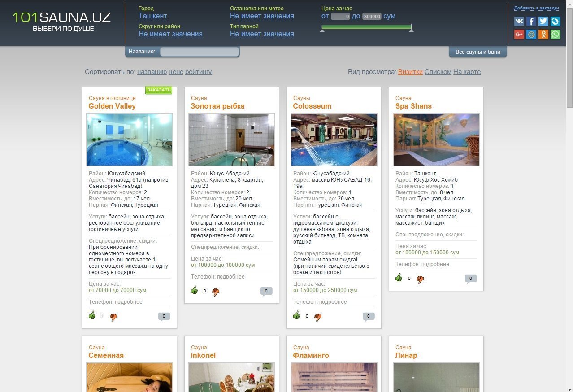Open the Золотая рыбка title link
This screenshot has width=573, height=392.
click(x=218, y=106)
